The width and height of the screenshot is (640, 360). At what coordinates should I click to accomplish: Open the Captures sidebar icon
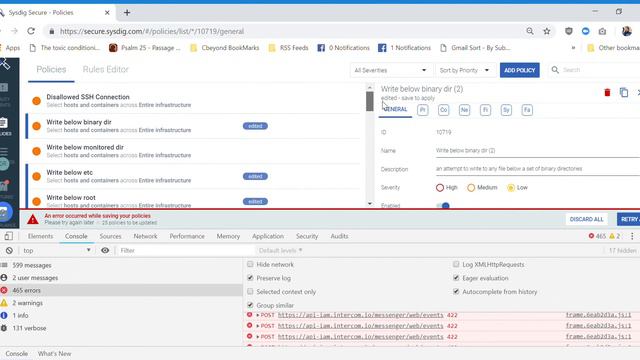[x=4, y=186]
